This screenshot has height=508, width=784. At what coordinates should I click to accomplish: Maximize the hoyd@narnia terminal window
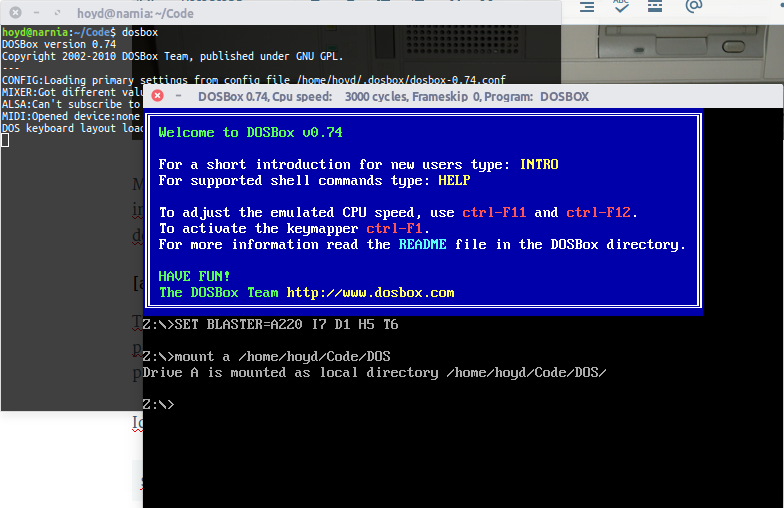pos(57,12)
